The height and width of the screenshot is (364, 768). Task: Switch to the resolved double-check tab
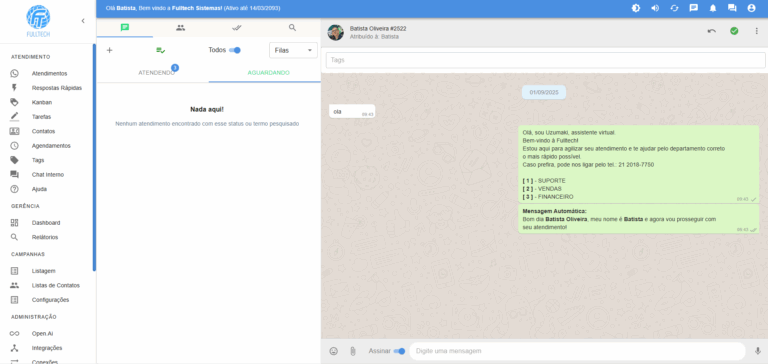[237, 28]
